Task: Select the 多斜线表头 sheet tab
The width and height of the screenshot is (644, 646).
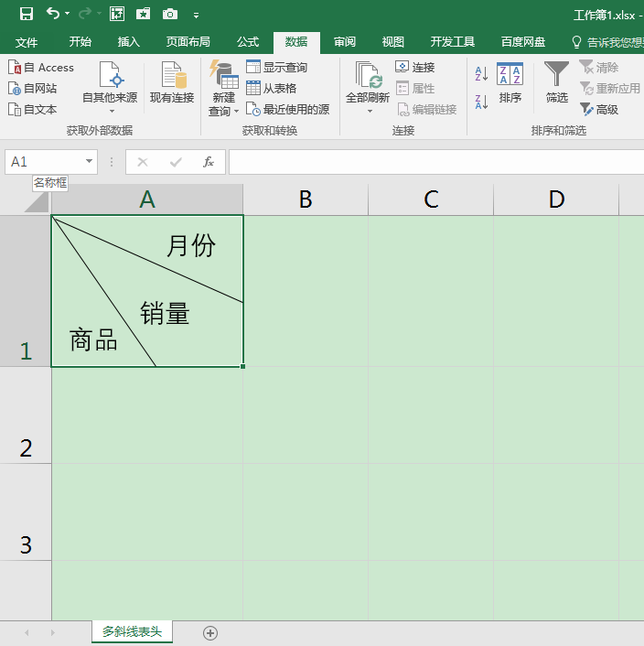Action: coord(132,631)
